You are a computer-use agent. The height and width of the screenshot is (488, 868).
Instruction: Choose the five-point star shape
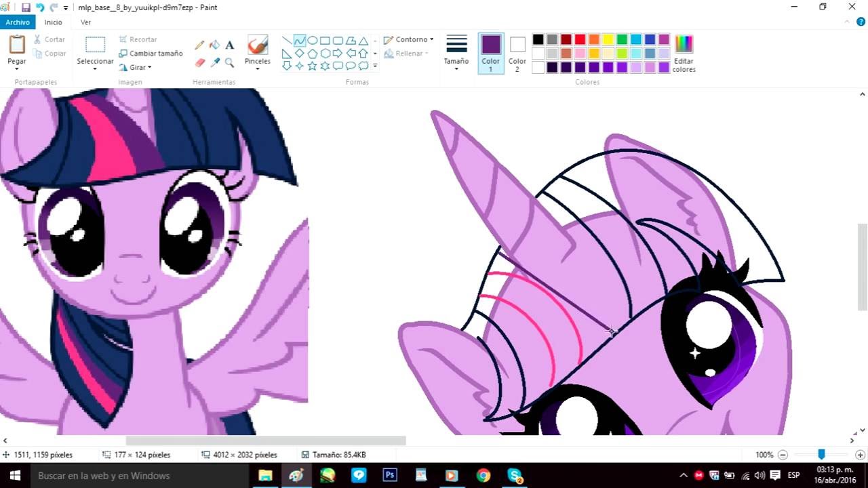click(312, 66)
